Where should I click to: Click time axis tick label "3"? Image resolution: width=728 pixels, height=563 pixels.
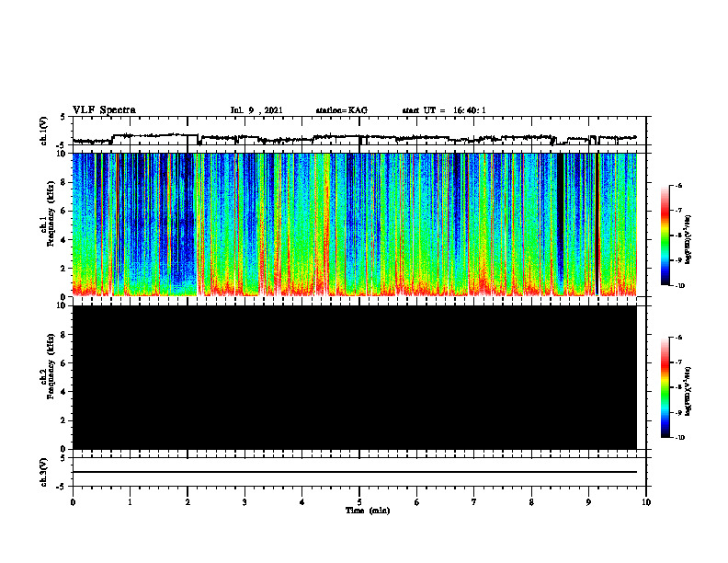pyautogui.click(x=245, y=502)
